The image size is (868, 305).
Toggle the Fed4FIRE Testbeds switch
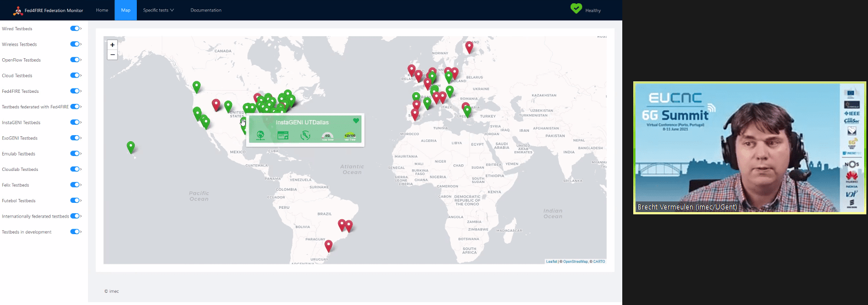pyautogui.click(x=75, y=91)
